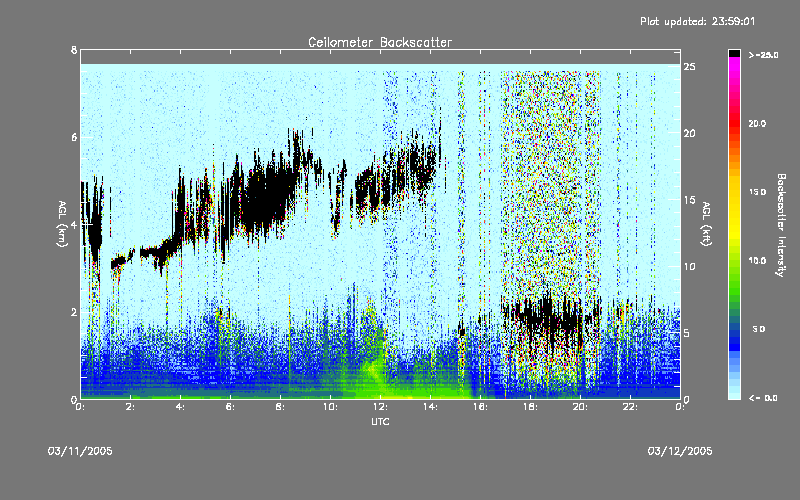800x500 pixels.
Task: Click the "<- 0.0" colorbar label
Action: 763,398
